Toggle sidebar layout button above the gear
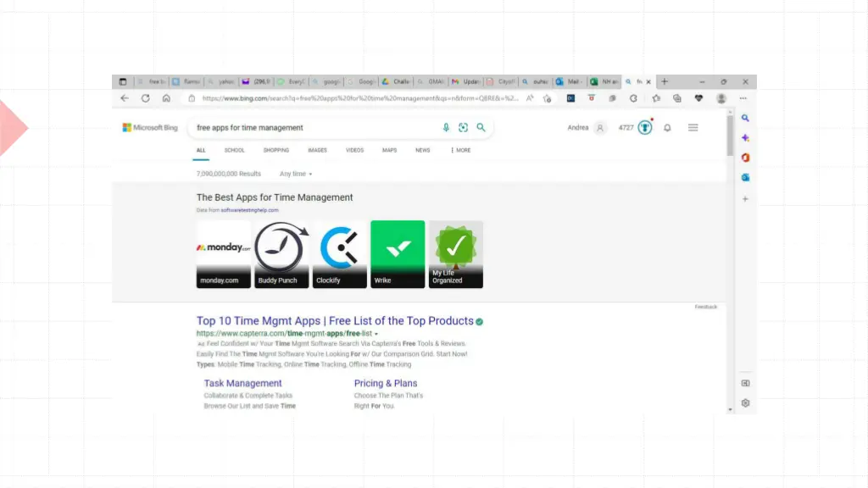The image size is (868, 488). [745, 383]
